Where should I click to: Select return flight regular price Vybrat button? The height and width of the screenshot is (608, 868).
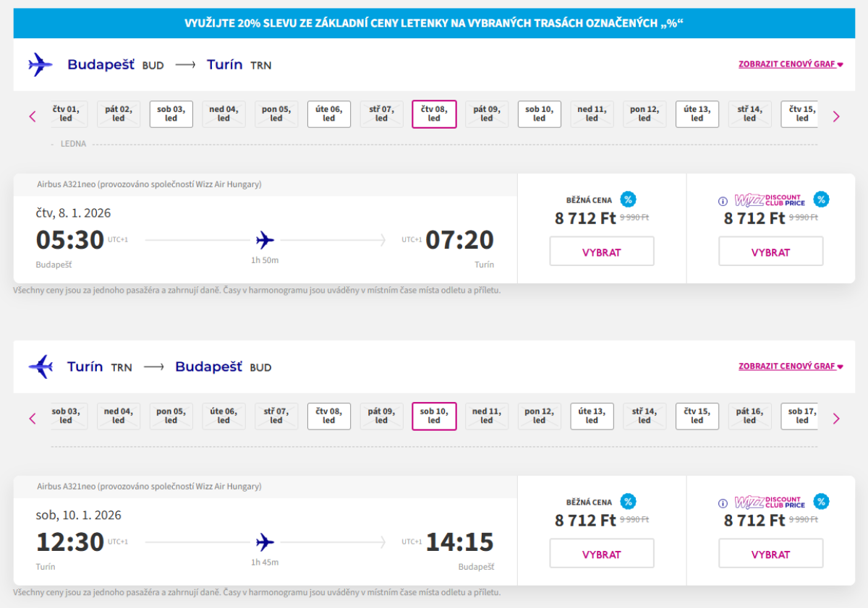(x=602, y=554)
